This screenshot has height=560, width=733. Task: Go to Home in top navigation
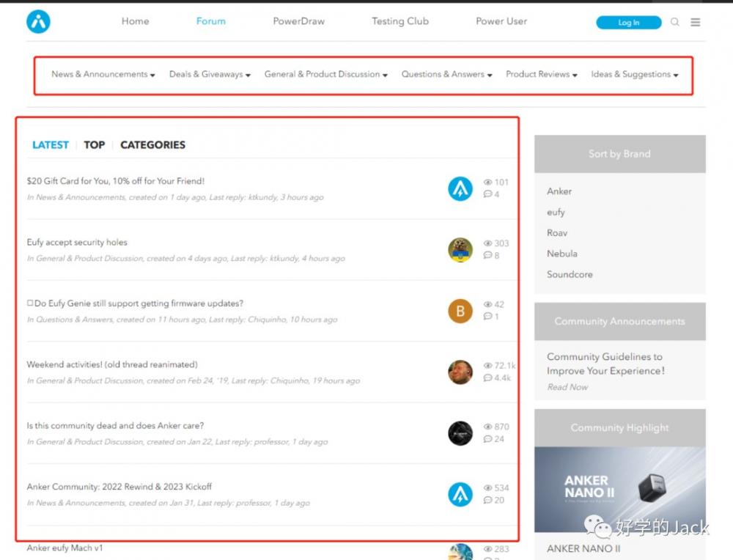(135, 21)
